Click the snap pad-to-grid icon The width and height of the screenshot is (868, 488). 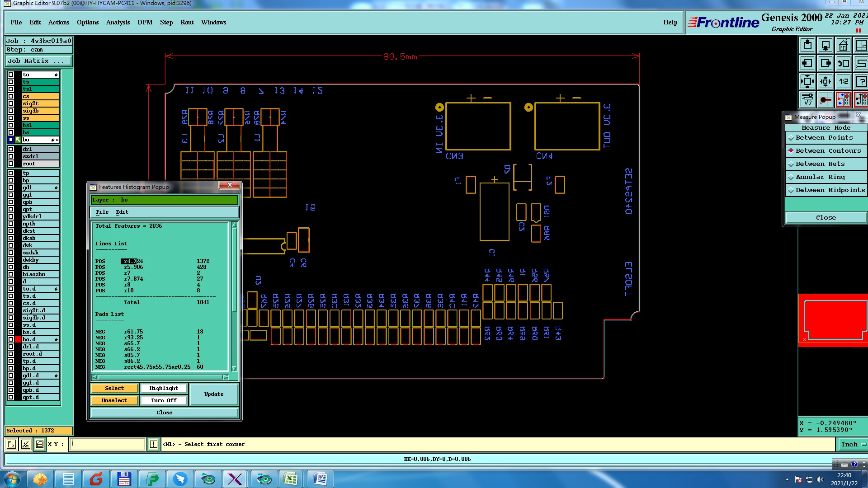(826, 100)
